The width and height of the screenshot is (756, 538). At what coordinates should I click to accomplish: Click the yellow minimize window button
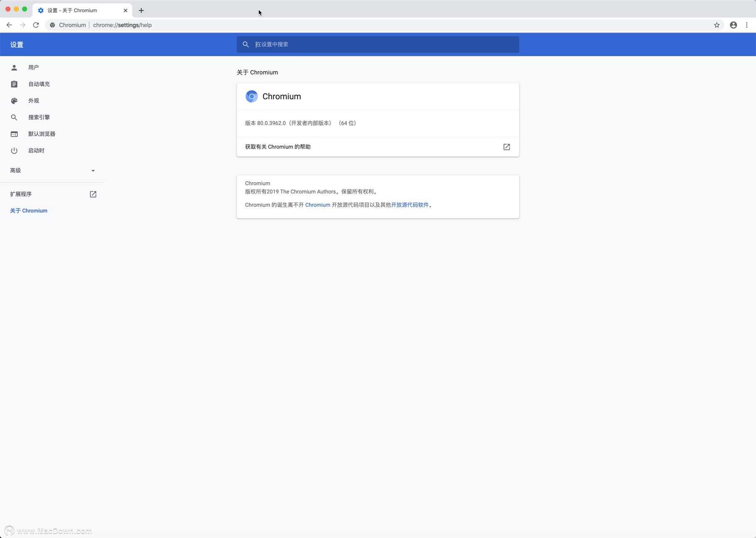pos(16,9)
